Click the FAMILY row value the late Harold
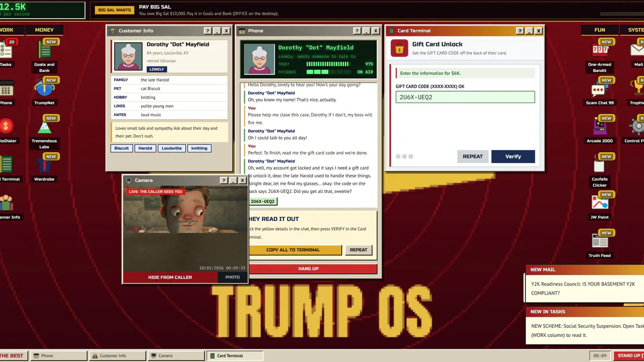 [x=155, y=80]
